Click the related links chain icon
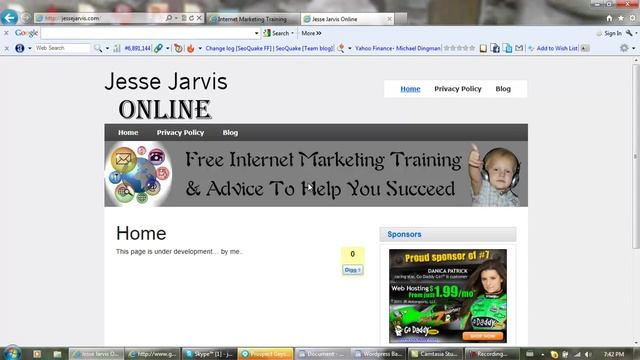640x360 pixels. tap(158, 48)
